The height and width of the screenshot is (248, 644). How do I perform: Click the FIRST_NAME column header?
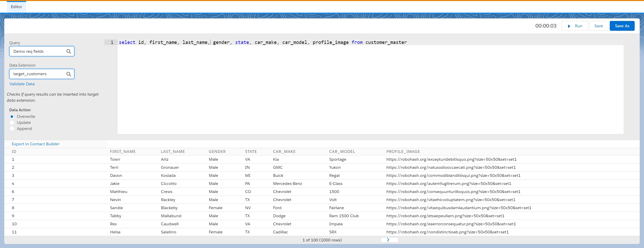123,152
